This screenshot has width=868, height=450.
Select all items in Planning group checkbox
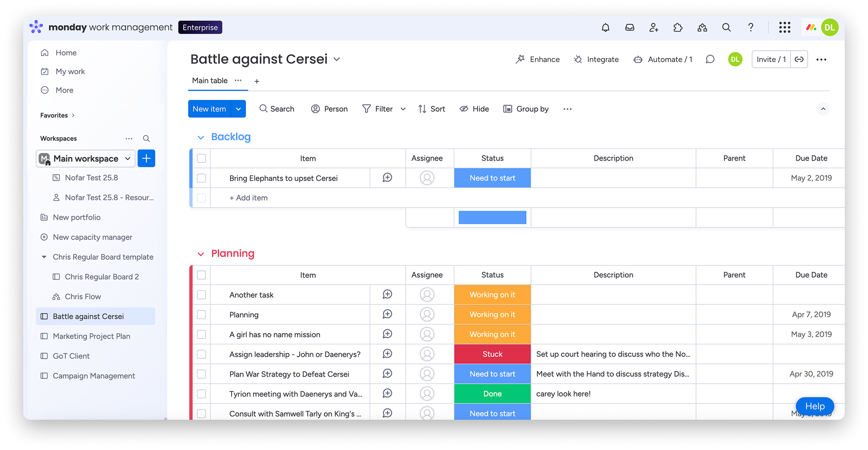click(201, 275)
